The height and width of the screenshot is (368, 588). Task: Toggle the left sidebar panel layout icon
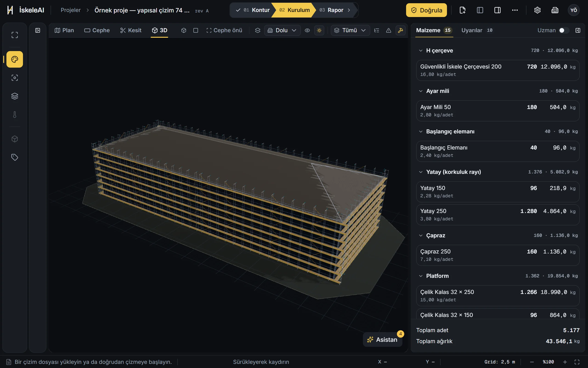pos(480,10)
